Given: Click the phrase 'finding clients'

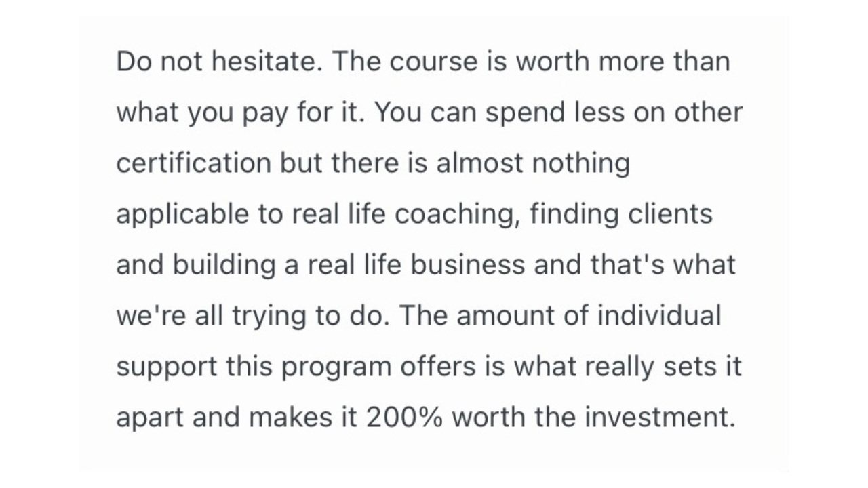Looking at the screenshot, I should pyautogui.click(x=621, y=215).
